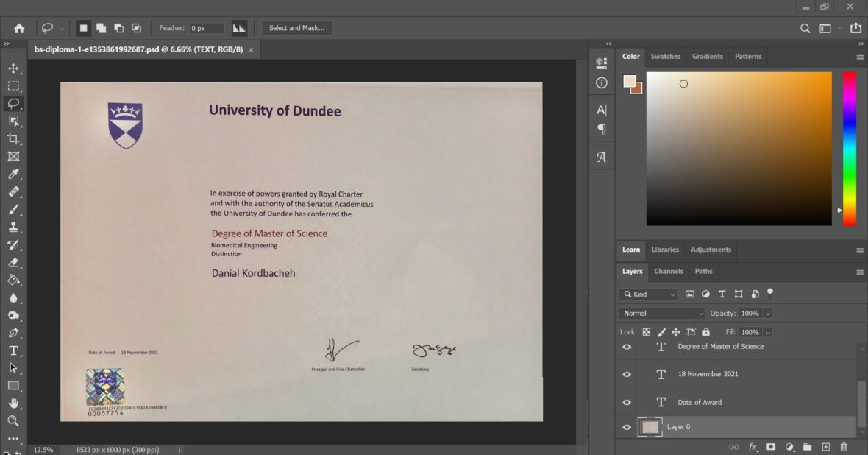Select the Rectangular Marquee tool
This screenshot has height=455, width=868.
point(13,86)
